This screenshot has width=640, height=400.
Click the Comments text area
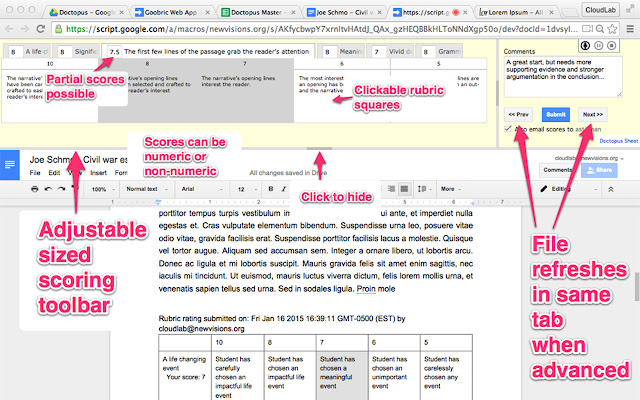pyautogui.click(x=563, y=77)
